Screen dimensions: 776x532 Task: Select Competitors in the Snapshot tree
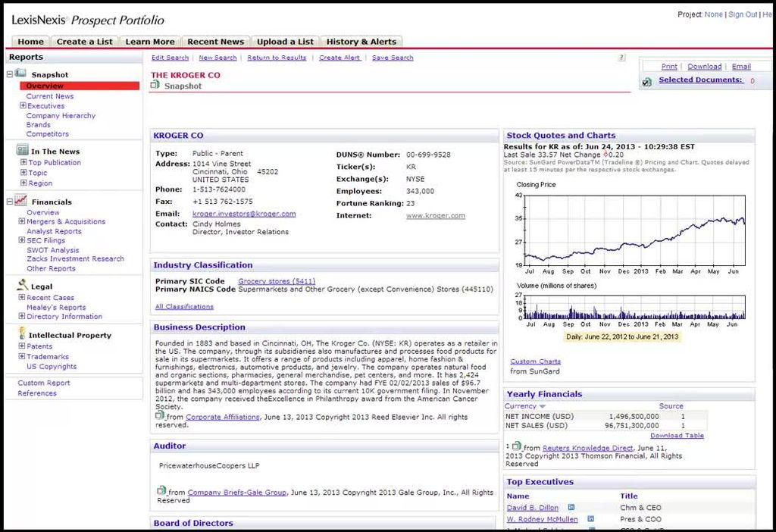click(47, 134)
